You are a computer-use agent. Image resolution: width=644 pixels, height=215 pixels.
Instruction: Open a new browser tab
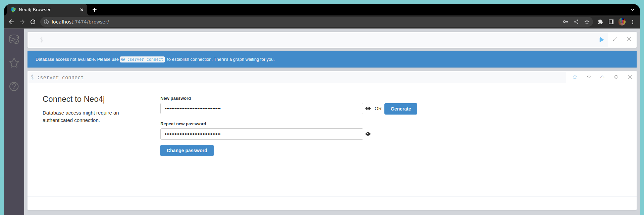click(x=95, y=10)
